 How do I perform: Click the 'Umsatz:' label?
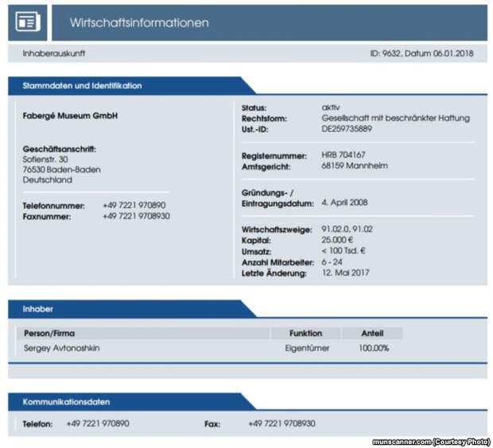point(256,252)
